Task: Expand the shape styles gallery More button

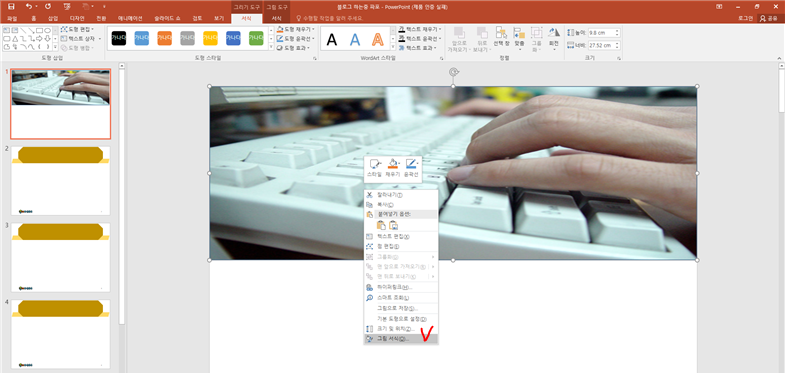Action: tap(271, 47)
